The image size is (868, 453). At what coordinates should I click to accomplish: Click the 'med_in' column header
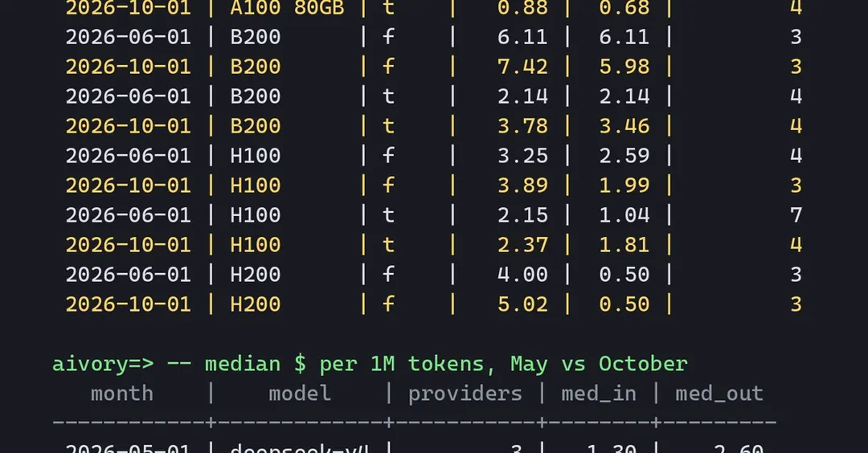coord(599,394)
